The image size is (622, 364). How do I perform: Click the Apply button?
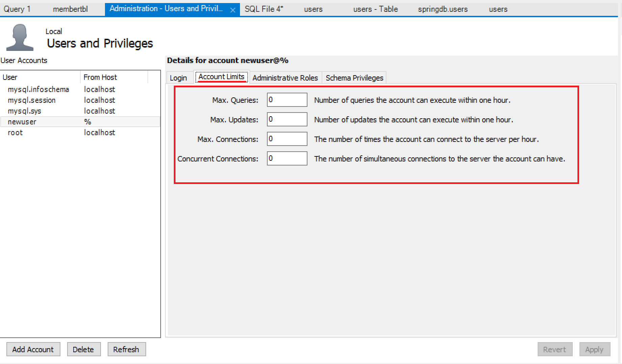click(x=594, y=350)
